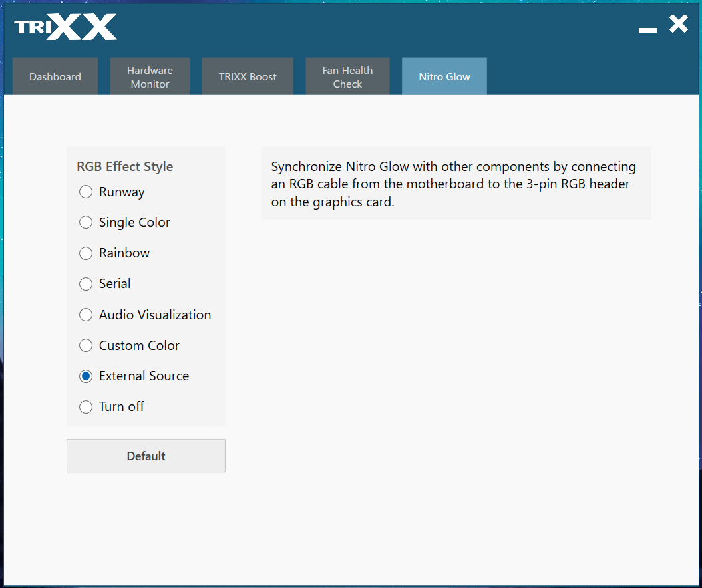
Task: Go to the TRIXX Boost tab
Action: pos(248,76)
